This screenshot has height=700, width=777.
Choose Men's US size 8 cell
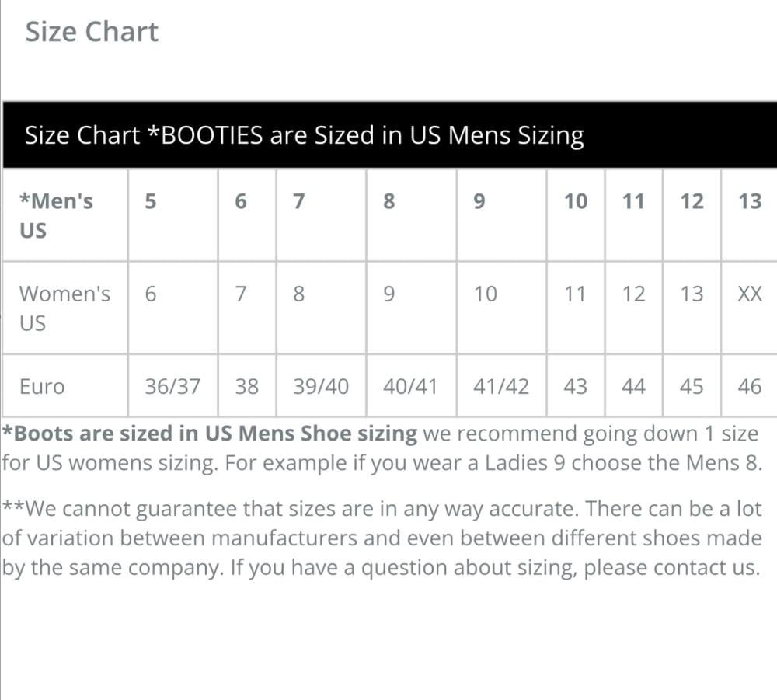[389, 202]
